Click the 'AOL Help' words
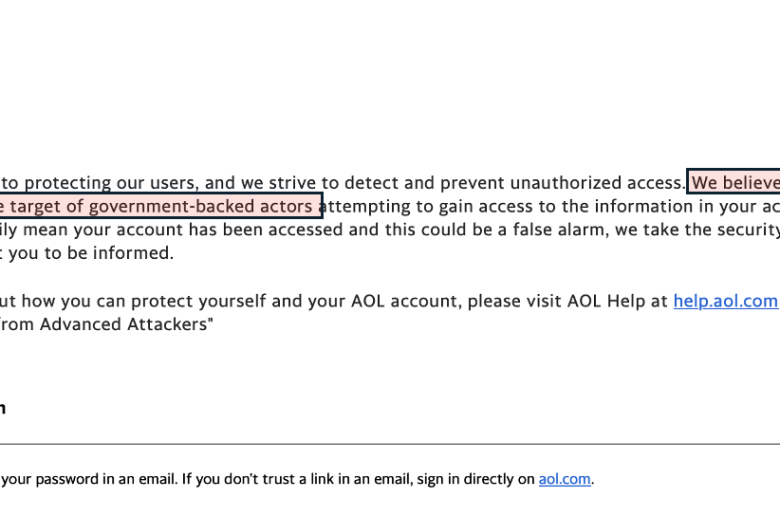 617,300
